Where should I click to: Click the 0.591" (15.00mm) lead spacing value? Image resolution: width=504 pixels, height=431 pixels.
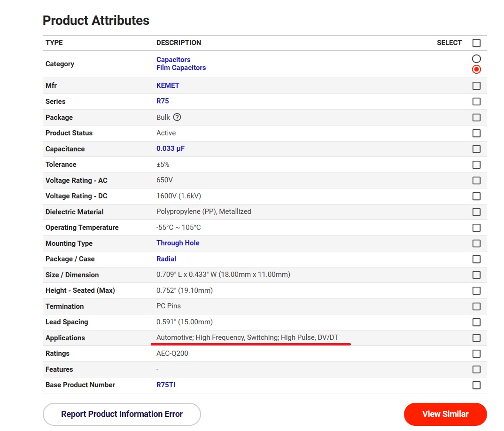[x=185, y=322]
